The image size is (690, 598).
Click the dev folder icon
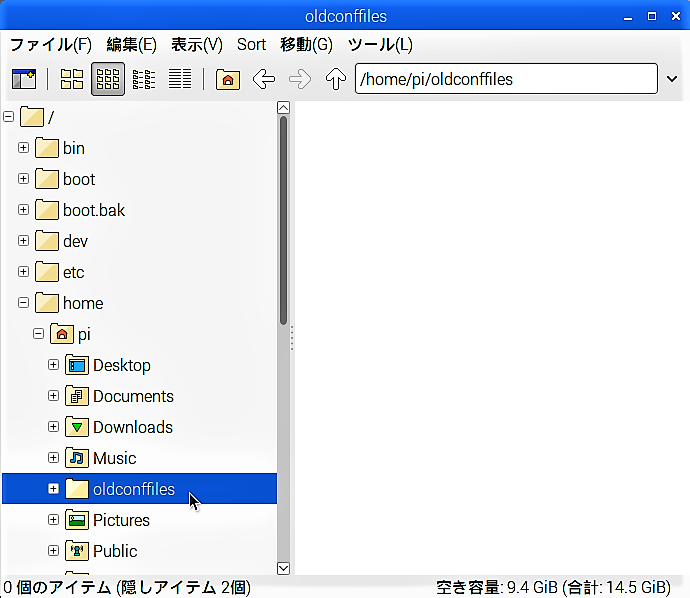47,241
